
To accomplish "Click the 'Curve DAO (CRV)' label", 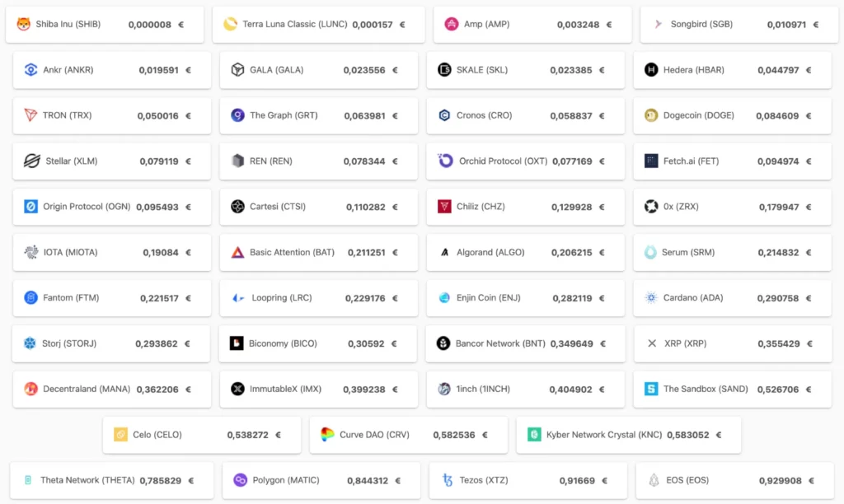I will click(x=375, y=435).
